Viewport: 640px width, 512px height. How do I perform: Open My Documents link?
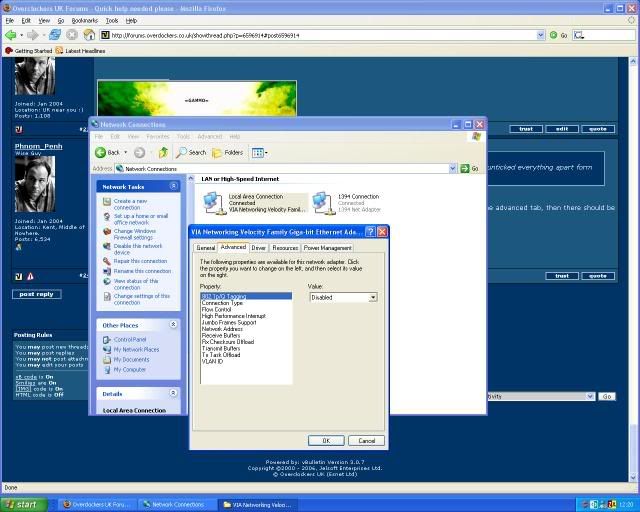tap(131, 360)
